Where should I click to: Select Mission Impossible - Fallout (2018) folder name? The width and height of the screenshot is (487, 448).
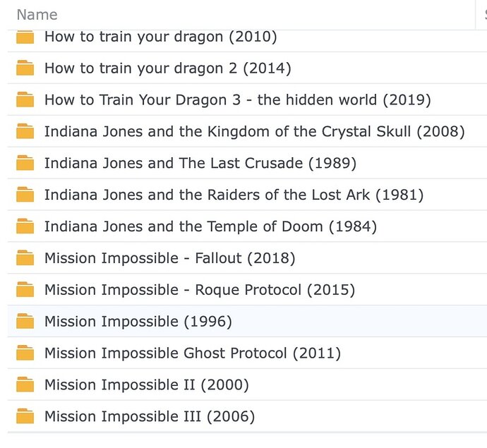[x=169, y=258]
